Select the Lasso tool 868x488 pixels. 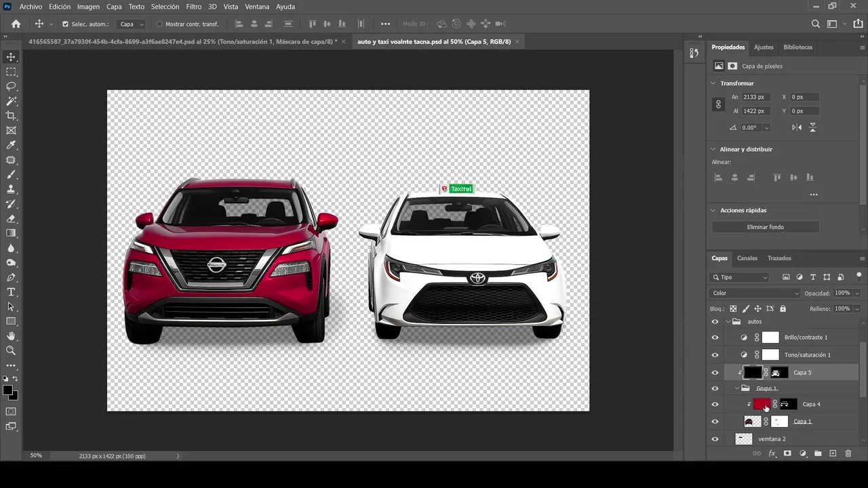11,87
